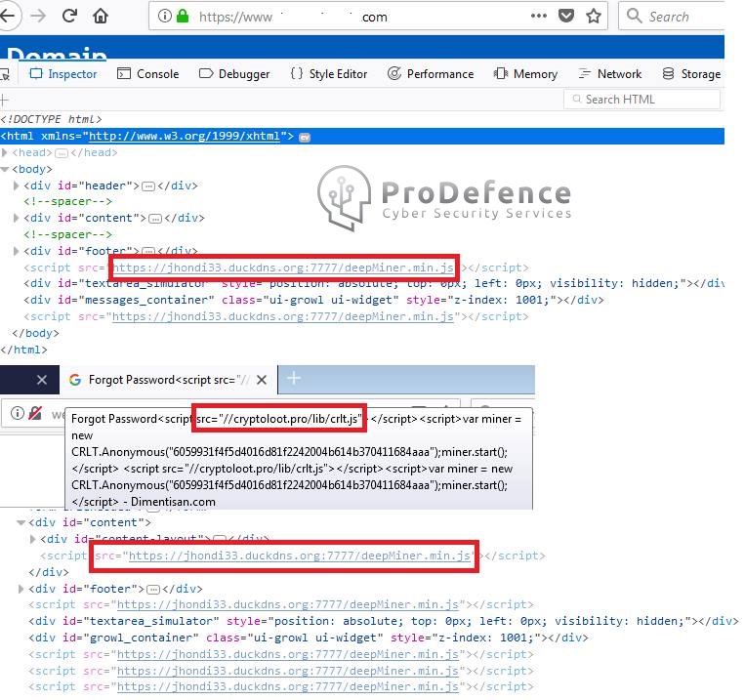Select the closing </html> tag
This screenshot has width=745, height=700.
[x=23, y=350]
